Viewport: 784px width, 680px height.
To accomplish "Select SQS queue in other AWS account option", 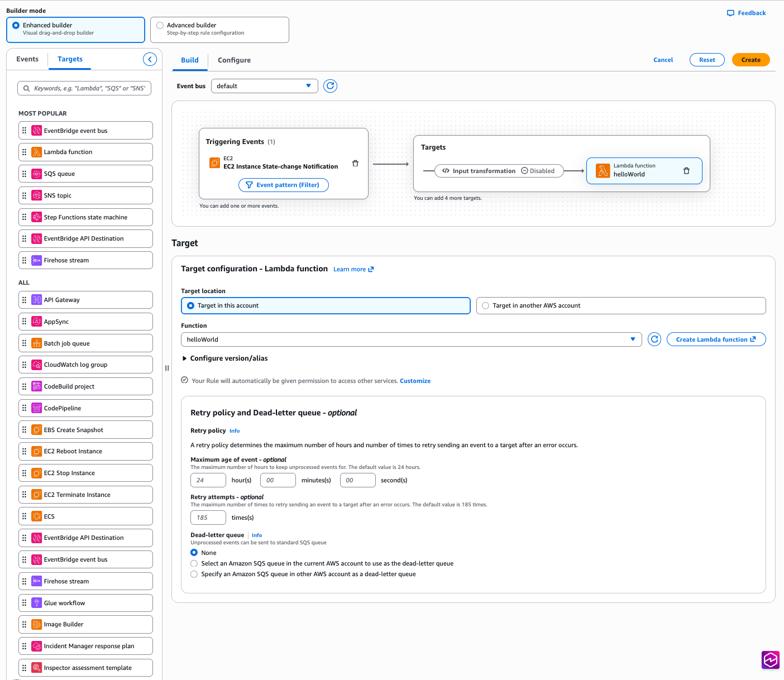I will 194,574.
